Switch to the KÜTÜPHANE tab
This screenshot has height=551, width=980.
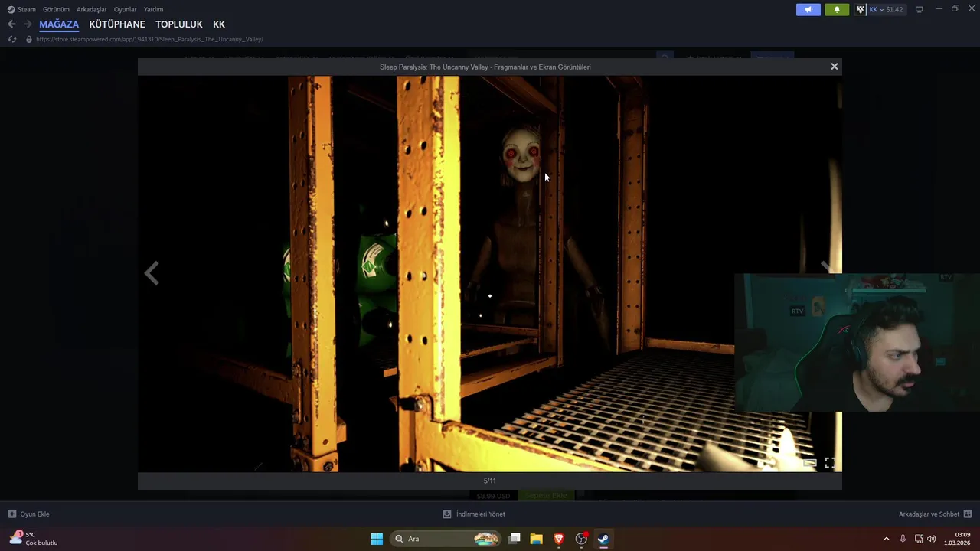(117, 24)
